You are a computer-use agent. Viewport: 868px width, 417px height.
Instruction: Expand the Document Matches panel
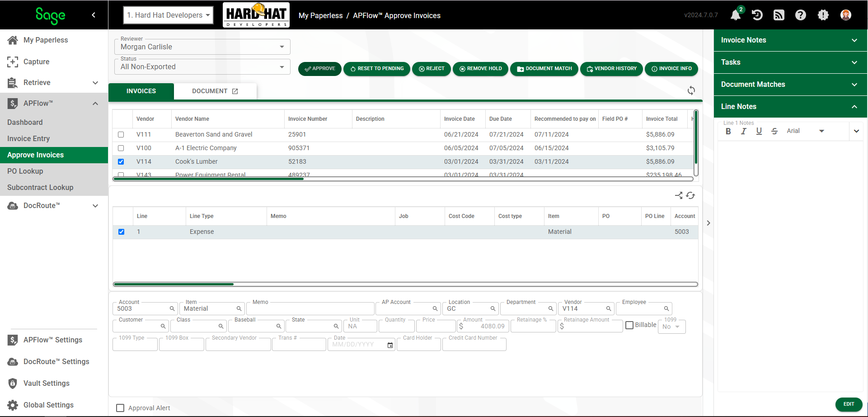coord(790,84)
